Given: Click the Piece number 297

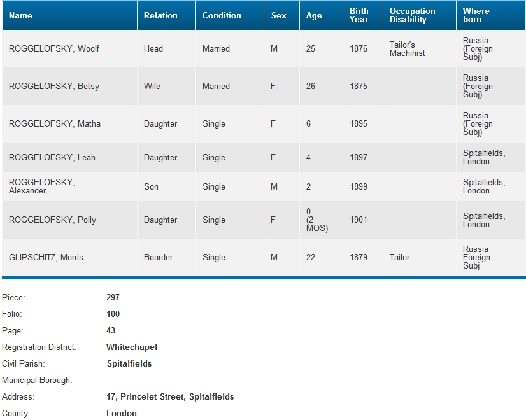Looking at the screenshot, I should (x=113, y=298).
